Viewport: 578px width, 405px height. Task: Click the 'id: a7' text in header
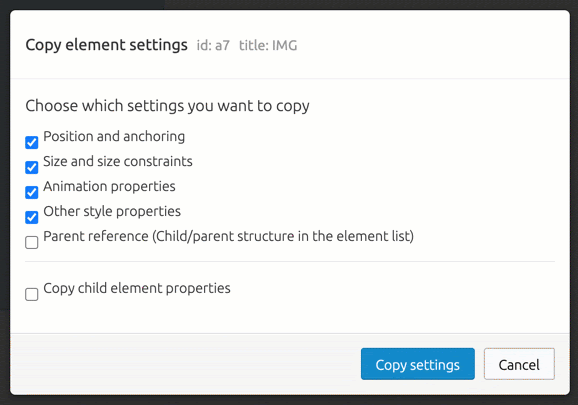[213, 46]
